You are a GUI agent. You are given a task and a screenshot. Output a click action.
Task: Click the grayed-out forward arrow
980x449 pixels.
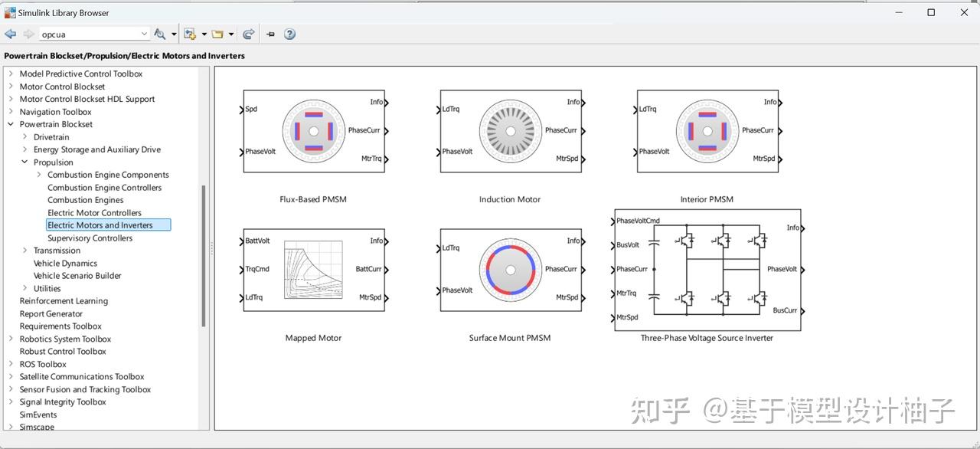tap(28, 34)
